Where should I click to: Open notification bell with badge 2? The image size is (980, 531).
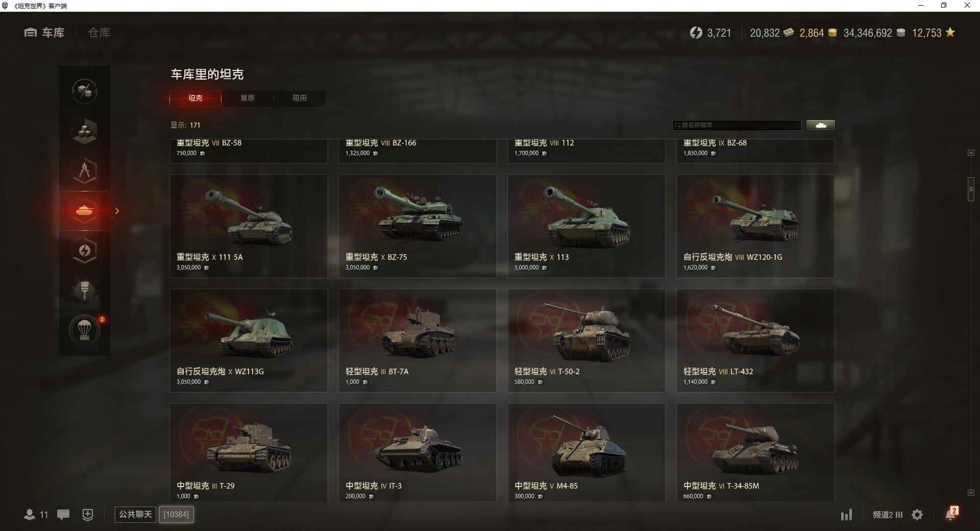click(x=951, y=514)
